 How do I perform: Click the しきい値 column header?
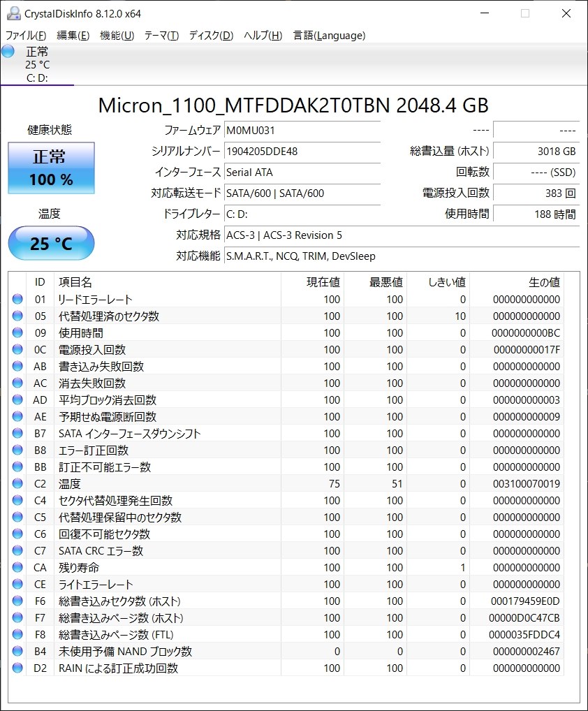pyautogui.click(x=438, y=282)
